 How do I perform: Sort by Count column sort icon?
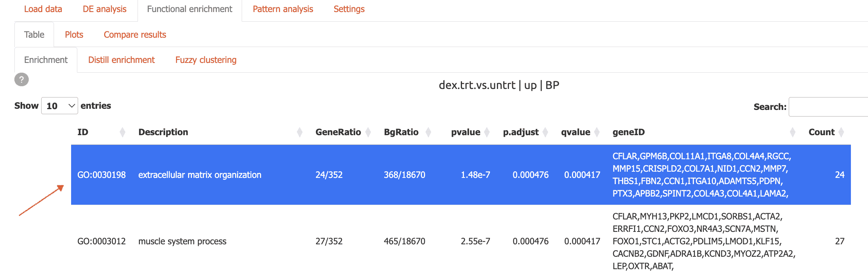(x=841, y=132)
